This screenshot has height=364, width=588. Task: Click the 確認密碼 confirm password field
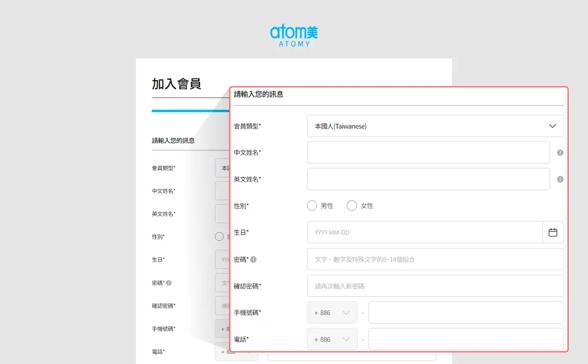(435, 286)
